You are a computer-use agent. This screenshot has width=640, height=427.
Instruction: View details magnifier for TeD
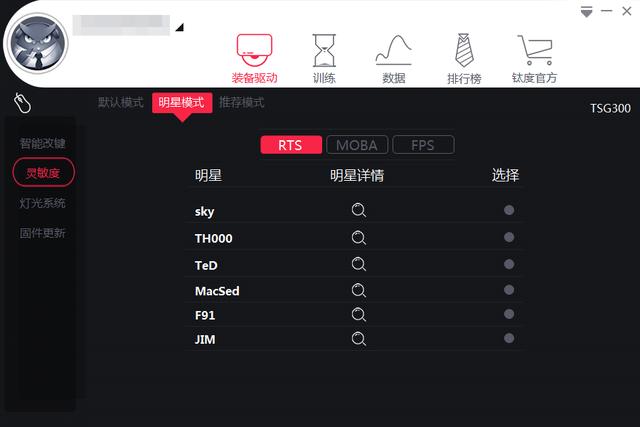click(359, 265)
